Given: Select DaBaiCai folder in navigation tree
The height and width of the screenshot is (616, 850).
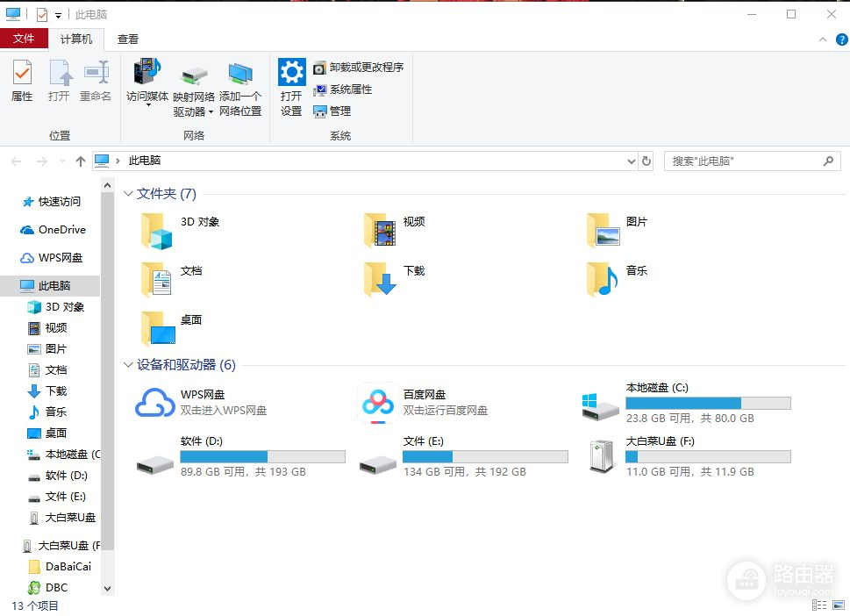Looking at the screenshot, I should pyautogui.click(x=60, y=567).
